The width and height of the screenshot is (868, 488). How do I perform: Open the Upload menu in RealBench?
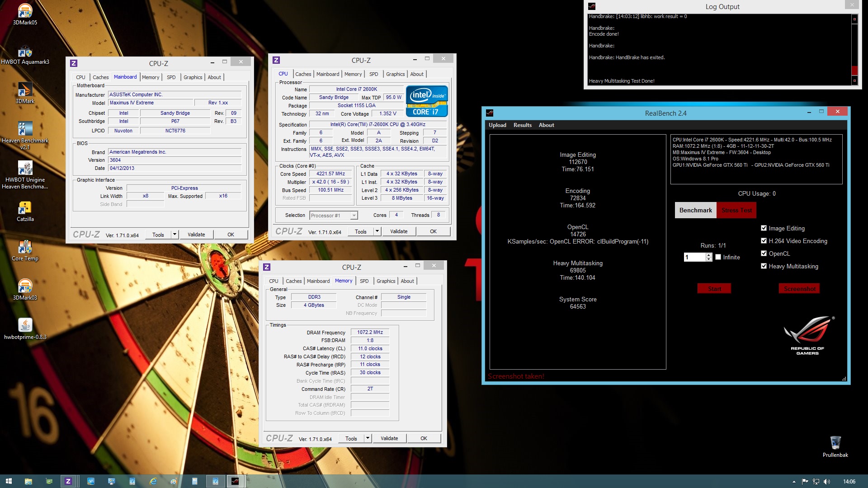[497, 125]
